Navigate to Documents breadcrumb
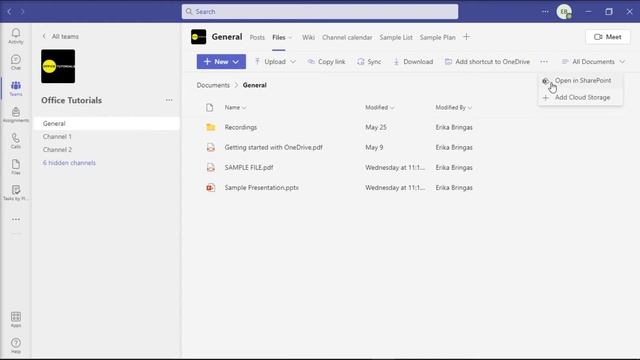The image size is (640, 360). point(213,85)
